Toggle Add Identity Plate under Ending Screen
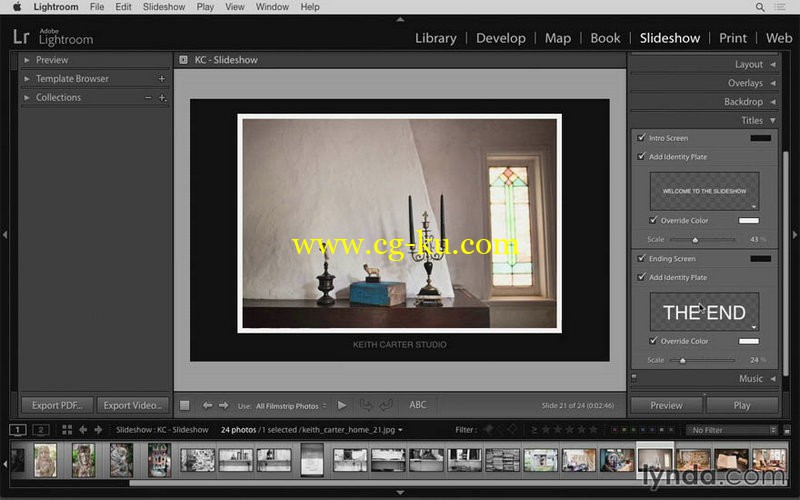This screenshot has width=800, height=500. pos(641,277)
